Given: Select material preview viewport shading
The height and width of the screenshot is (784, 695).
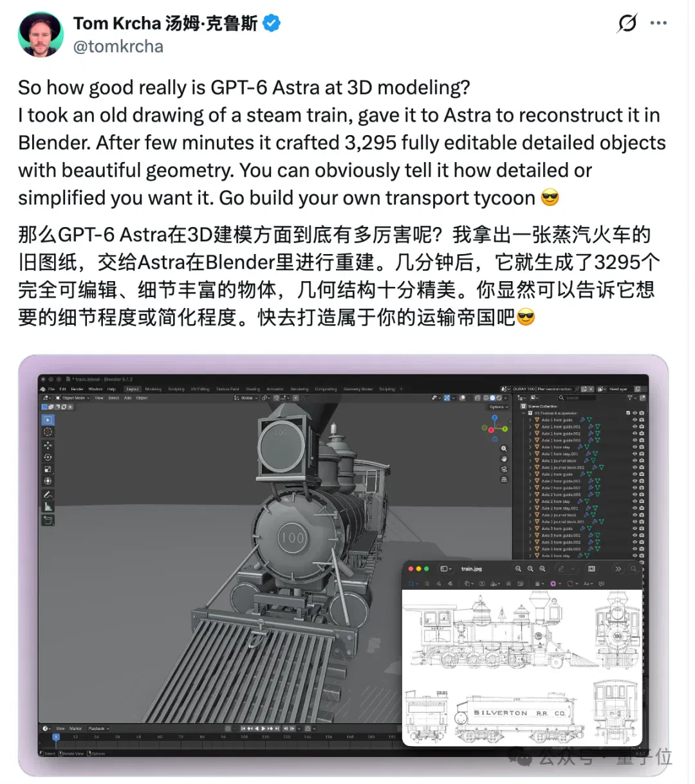Looking at the screenshot, I should point(499,397).
